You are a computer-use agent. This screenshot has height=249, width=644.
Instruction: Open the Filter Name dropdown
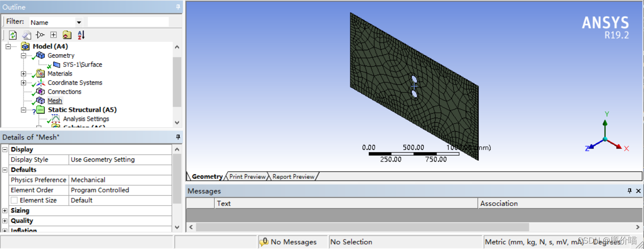[x=79, y=22]
